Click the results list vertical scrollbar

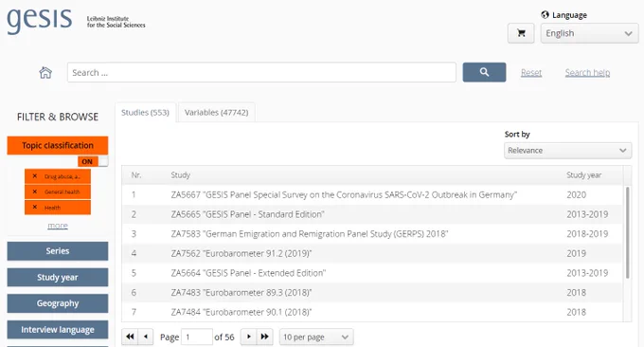point(627,232)
